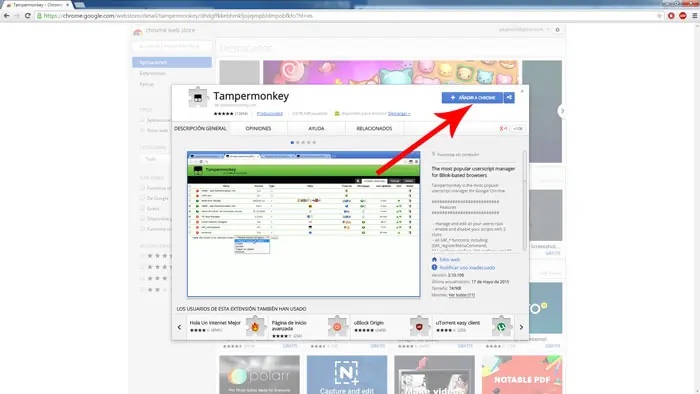Click the Google +1 button
Viewport: 700px width, 394px height.
point(504,129)
